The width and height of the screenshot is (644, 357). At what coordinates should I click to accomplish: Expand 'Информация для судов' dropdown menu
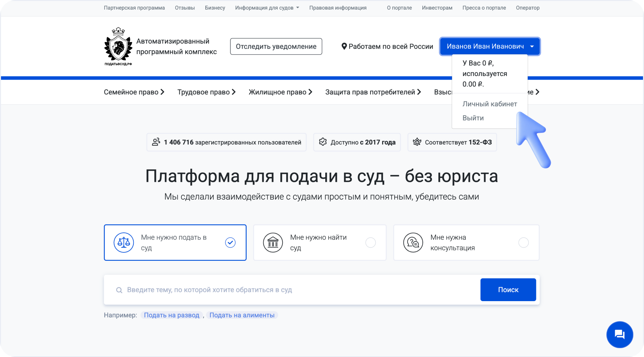[x=267, y=8]
